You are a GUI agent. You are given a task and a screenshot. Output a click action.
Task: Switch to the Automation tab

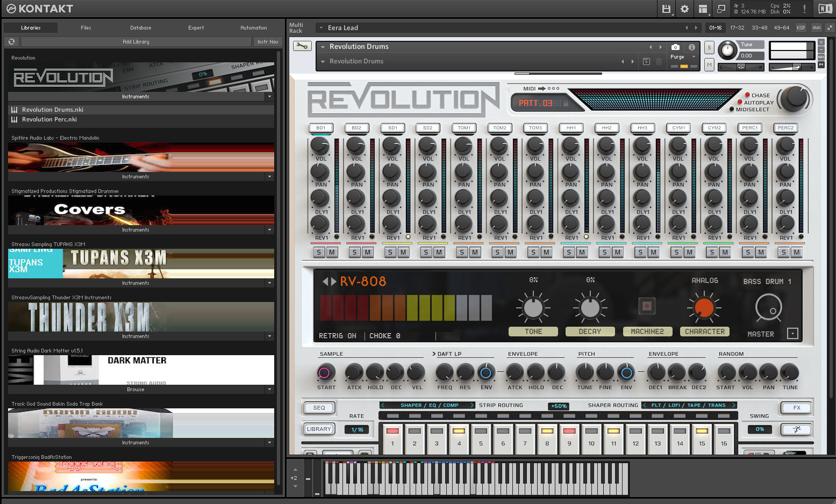click(x=254, y=27)
